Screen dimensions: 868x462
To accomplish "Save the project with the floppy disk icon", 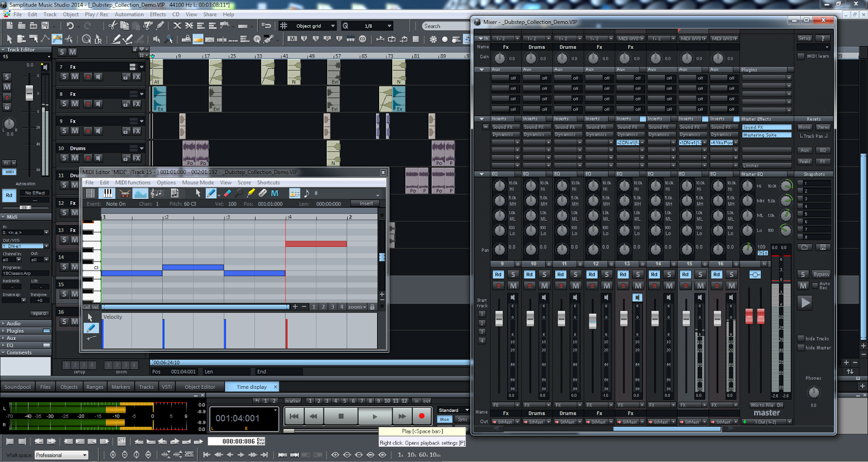I will pos(46,25).
